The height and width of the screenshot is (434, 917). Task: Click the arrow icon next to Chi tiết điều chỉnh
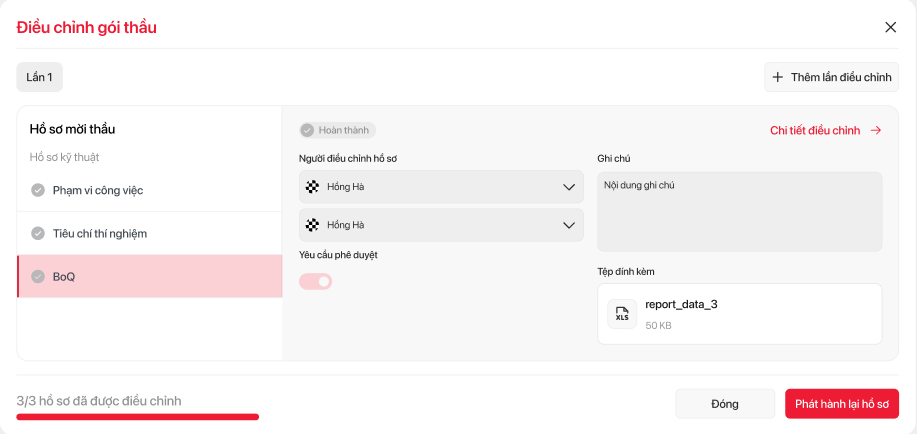(876, 130)
